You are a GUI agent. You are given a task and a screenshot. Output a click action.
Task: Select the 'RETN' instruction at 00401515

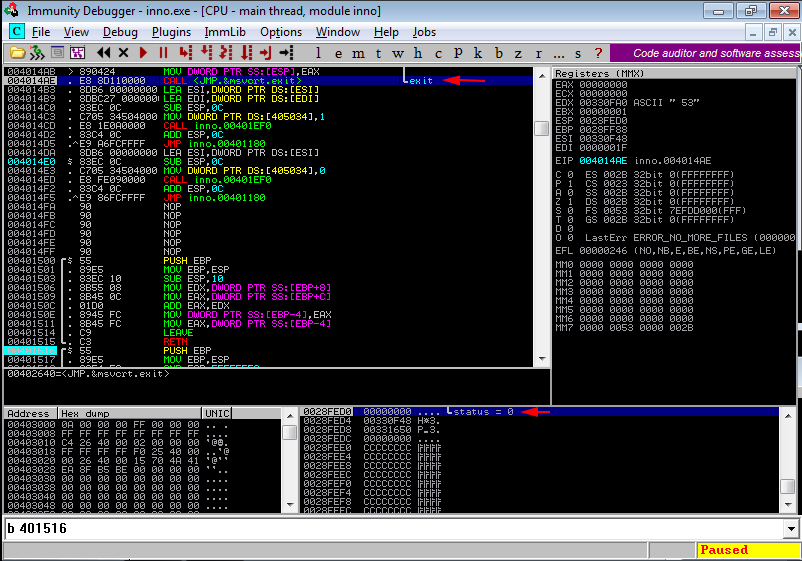coord(175,342)
